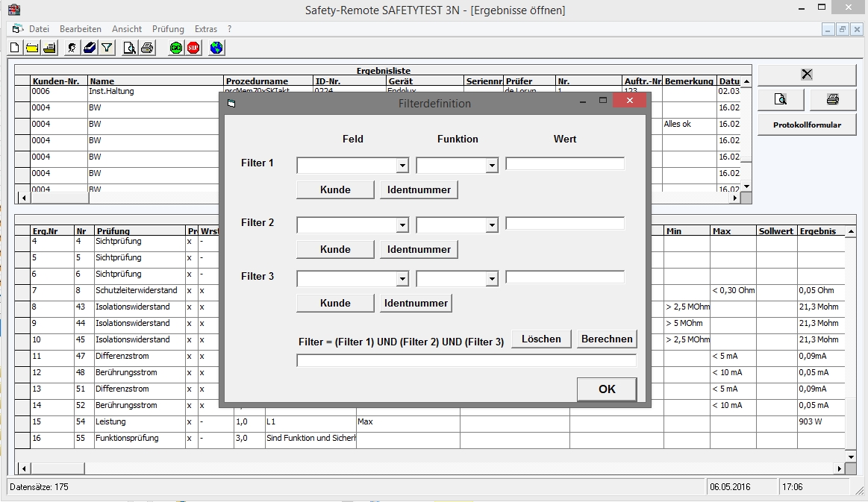Click the Ergebnisliste horizontal scrollbar right arrow
868x502 pixels.
point(735,198)
